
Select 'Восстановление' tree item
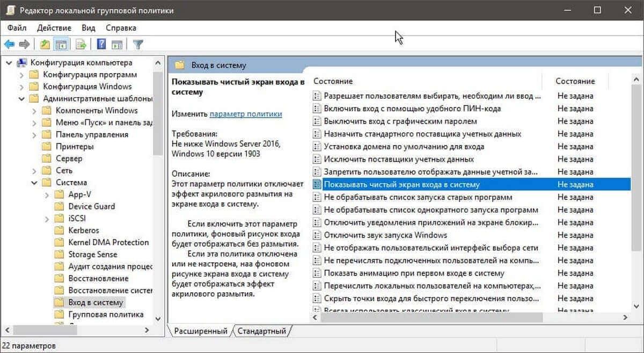coord(98,278)
